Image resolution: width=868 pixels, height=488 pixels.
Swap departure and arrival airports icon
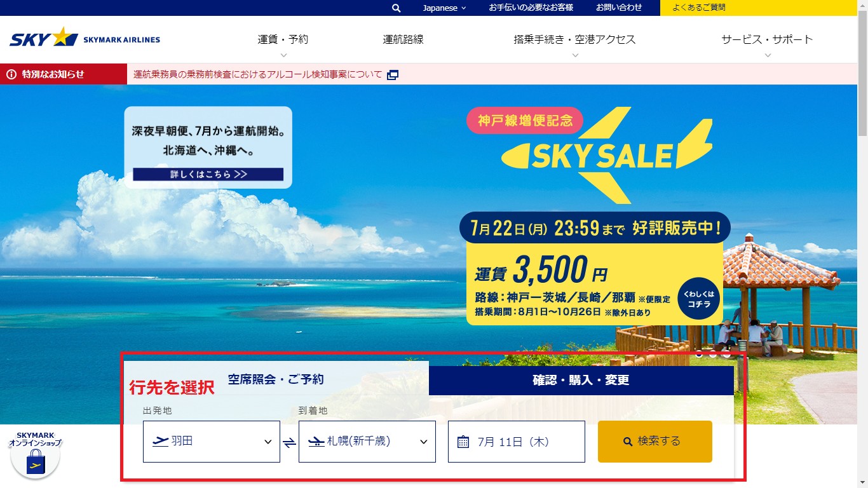click(x=289, y=442)
